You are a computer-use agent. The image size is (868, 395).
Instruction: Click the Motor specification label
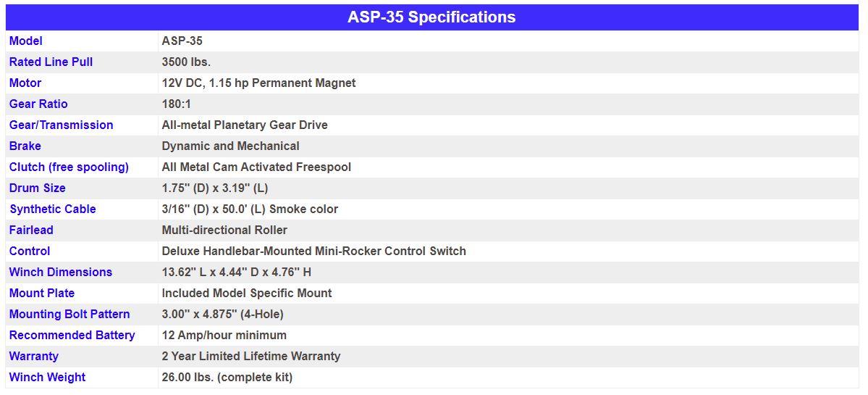(25, 83)
